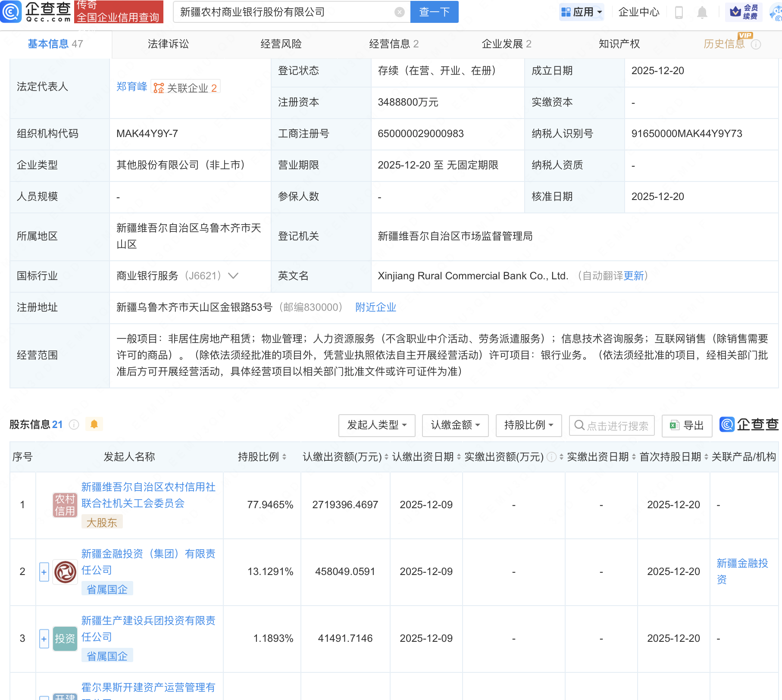Click info icon beside shareholder count
This screenshot has width=782, height=700.
(x=74, y=425)
